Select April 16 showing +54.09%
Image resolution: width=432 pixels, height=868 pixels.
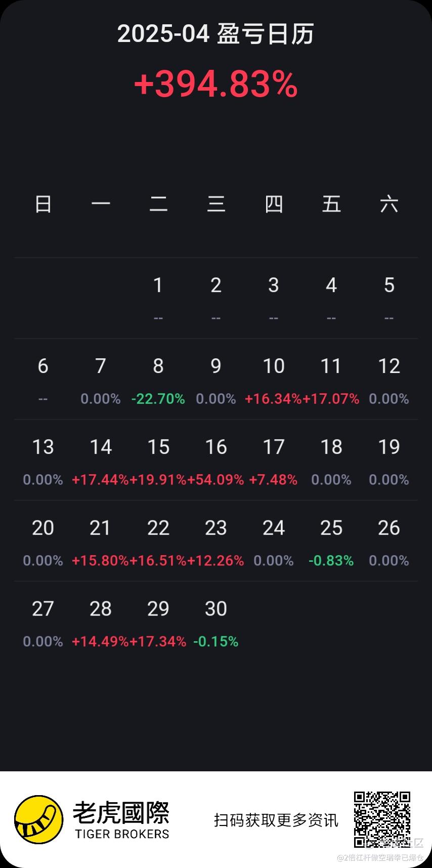216,461
